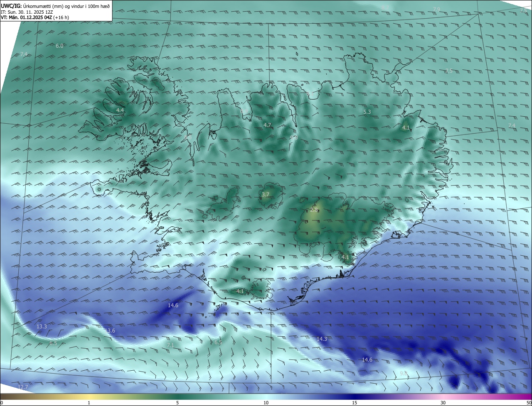532x406 pixels.
Task: Click the colorbar tick label 1
Action: [89, 403]
